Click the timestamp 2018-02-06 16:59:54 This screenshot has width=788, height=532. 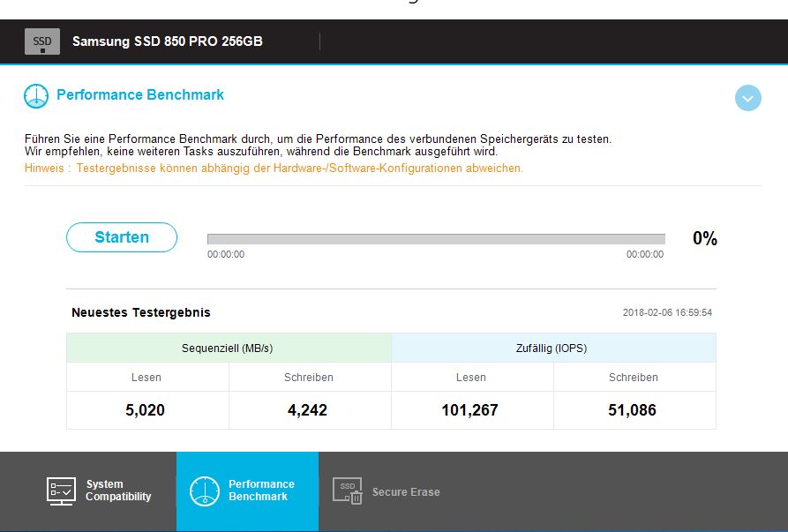[x=667, y=312]
